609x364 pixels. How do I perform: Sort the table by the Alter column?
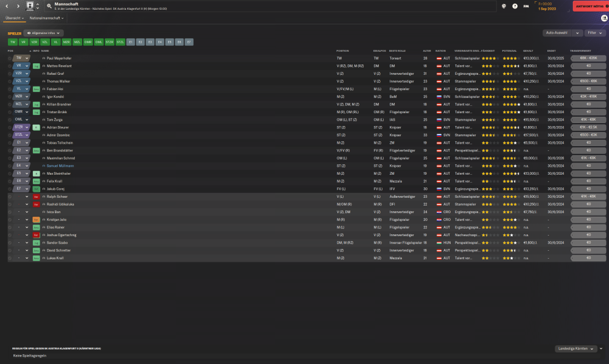426,51
